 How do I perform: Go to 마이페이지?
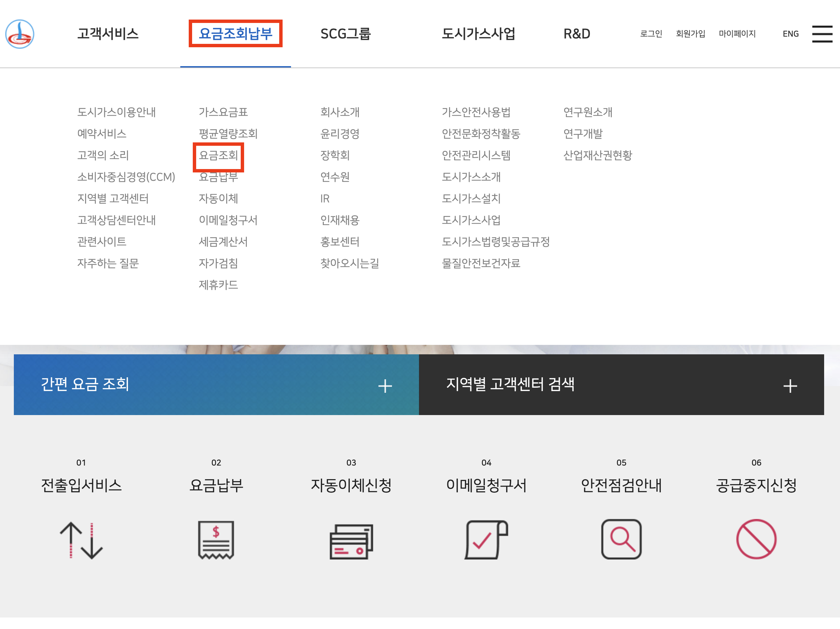point(737,34)
